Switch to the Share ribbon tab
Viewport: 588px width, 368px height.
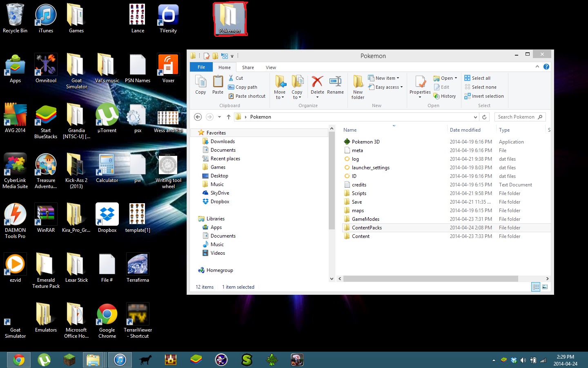click(x=248, y=67)
